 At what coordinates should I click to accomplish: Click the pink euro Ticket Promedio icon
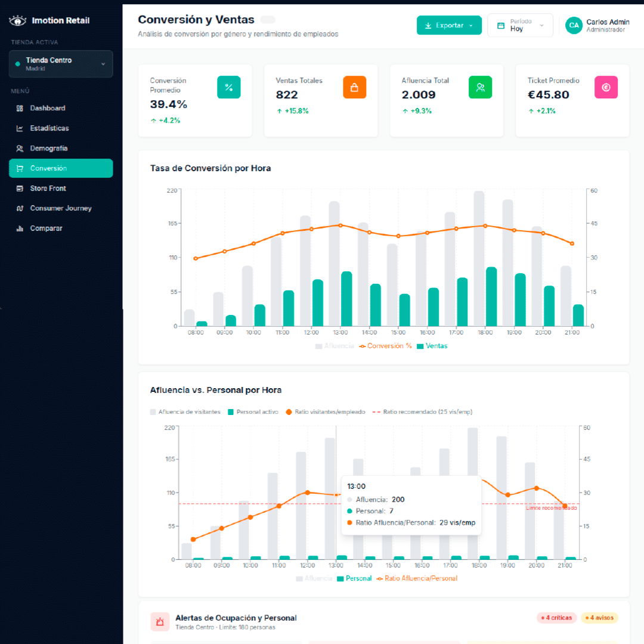pos(606,87)
